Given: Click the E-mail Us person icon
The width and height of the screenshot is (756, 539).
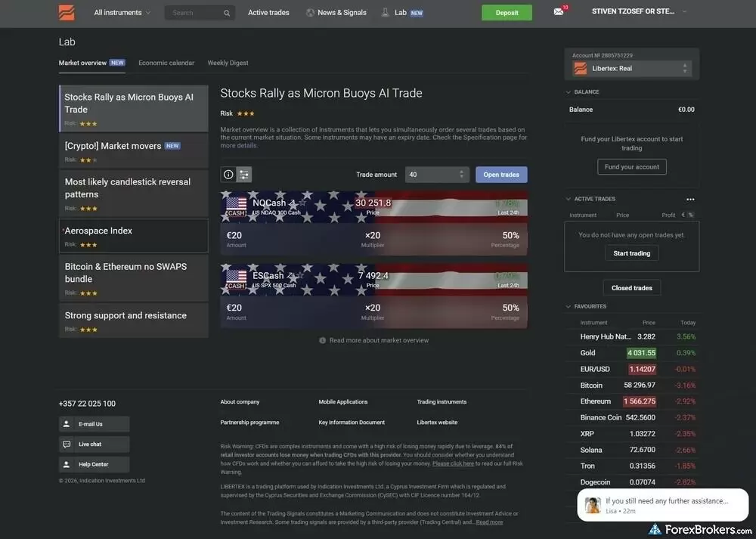Looking at the screenshot, I should 67,424.
